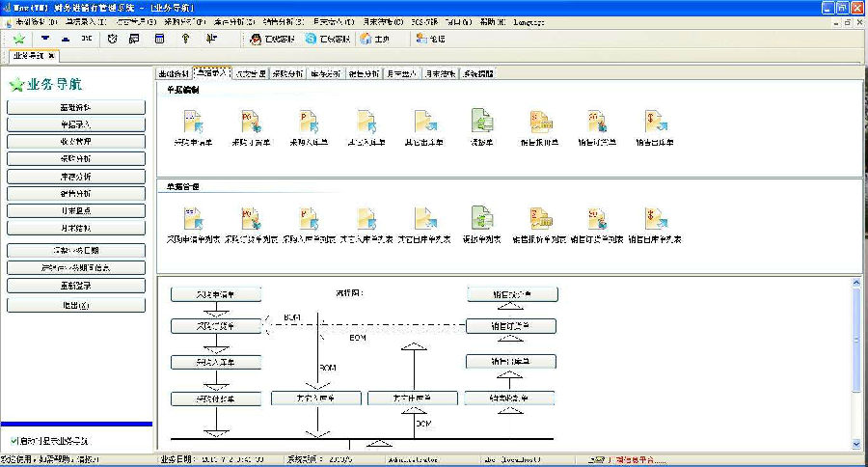Open the Language menu
Screen dimensions: 868x467
pyautogui.click(x=529, y=22)
